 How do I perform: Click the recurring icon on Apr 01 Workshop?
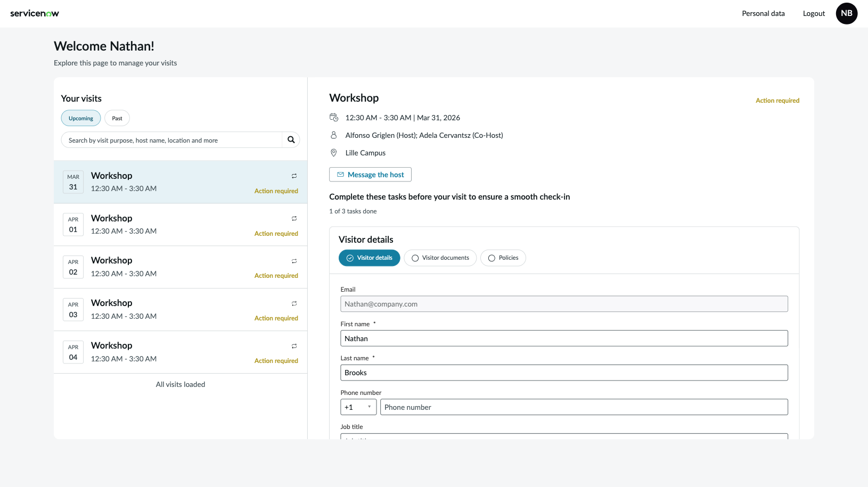294,219
